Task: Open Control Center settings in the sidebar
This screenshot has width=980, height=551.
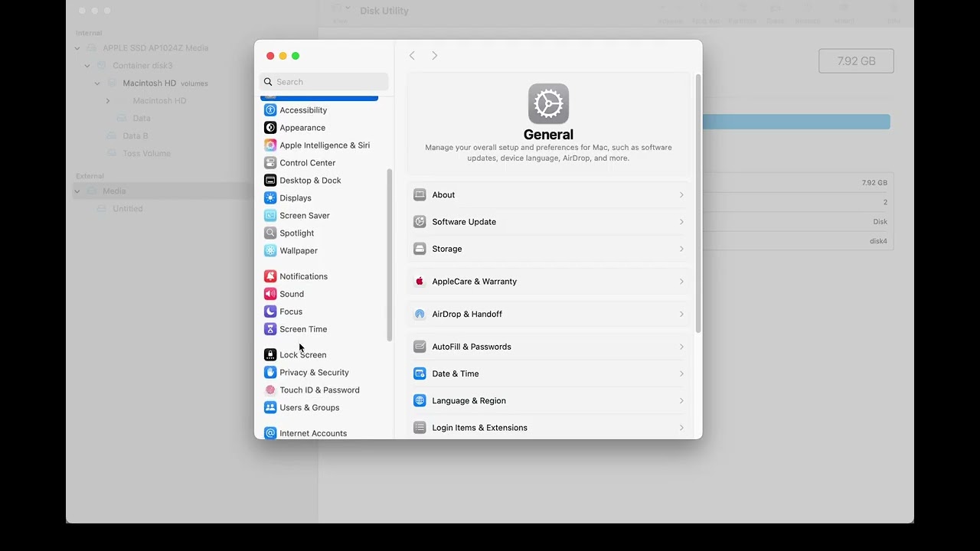Action: coord(319,163)
